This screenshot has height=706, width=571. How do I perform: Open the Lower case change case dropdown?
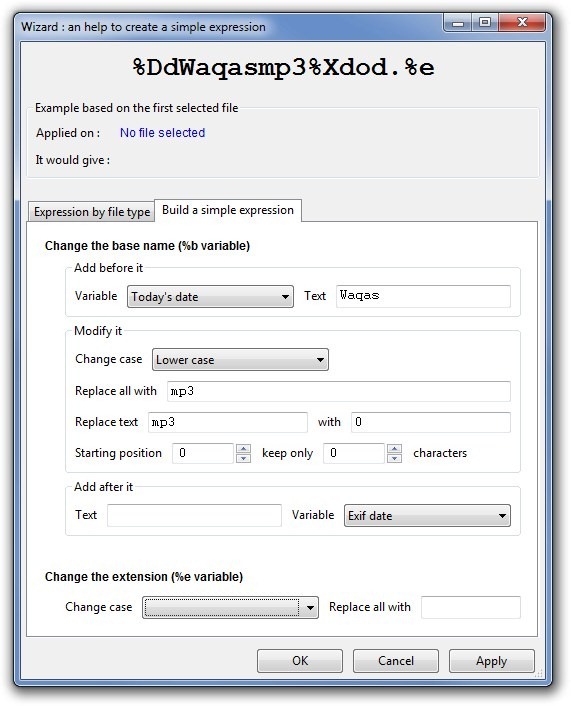[x=240, y=360]
